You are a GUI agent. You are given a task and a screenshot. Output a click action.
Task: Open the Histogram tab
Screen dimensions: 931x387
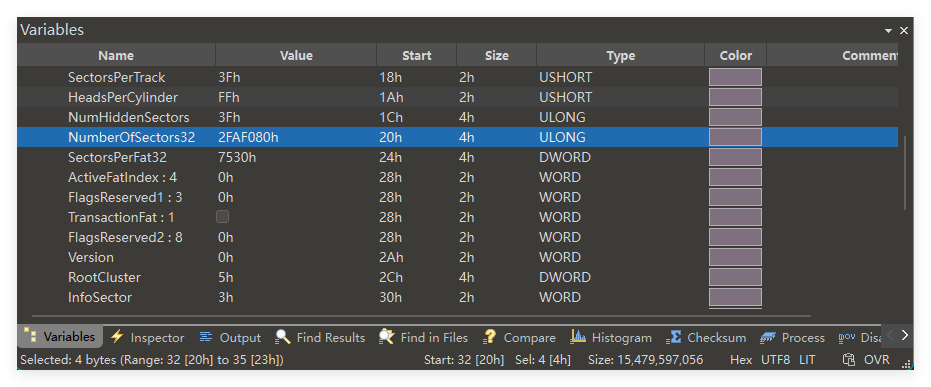[x=612, y=337]
